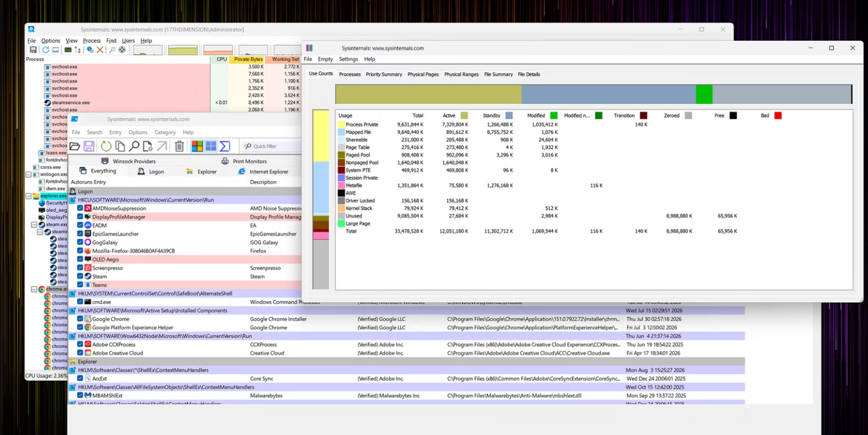Switch to File Summary tab in RAMMap
Viewport: 868px width, 435px height.
(498, 74)
